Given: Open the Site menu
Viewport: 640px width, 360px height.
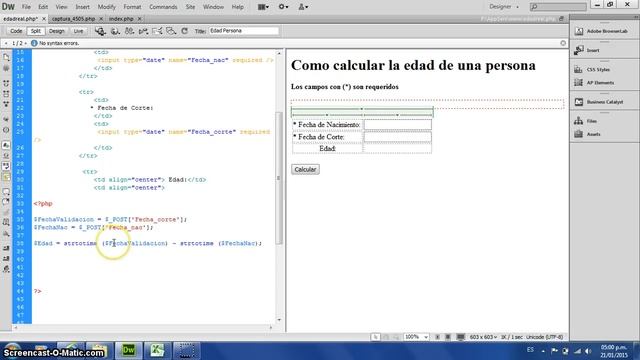Looking at the screenshot, I should click(x=190, y=7).
